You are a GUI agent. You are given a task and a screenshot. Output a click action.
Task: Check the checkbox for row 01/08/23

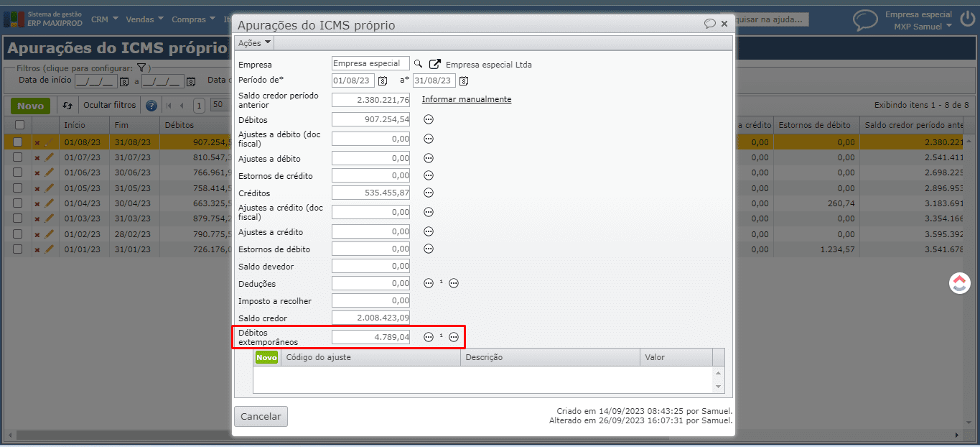tap(18, 142)
